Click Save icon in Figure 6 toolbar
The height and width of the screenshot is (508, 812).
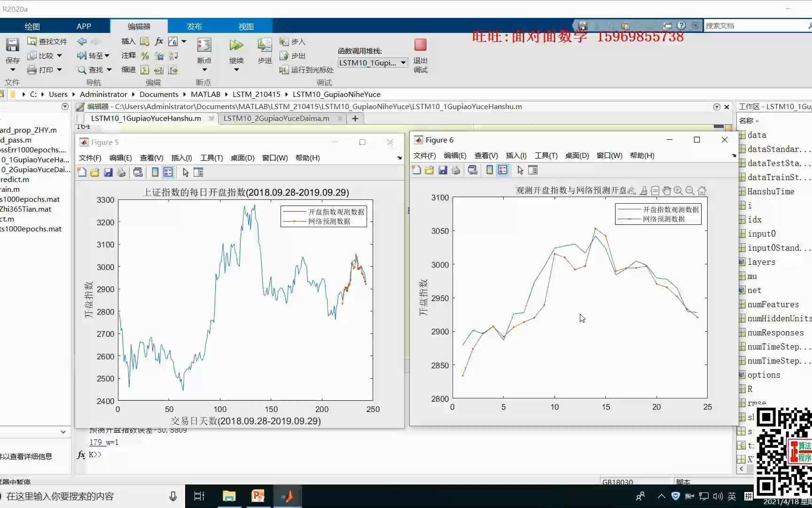(443, 170)
